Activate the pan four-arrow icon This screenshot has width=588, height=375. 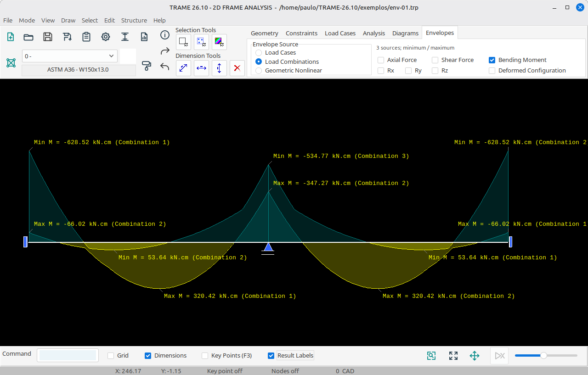click(x=475, y=356)
